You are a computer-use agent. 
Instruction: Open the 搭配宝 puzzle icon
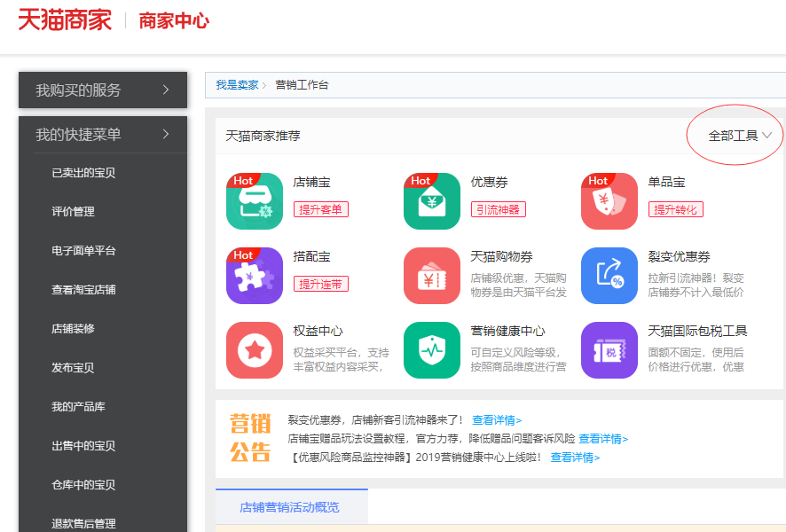tap(255, 276)
